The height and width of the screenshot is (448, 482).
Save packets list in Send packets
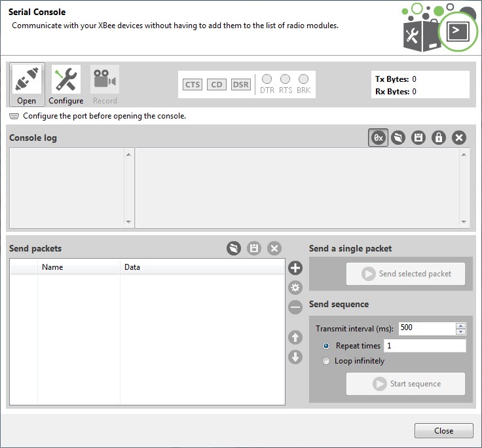coord(254,248)
